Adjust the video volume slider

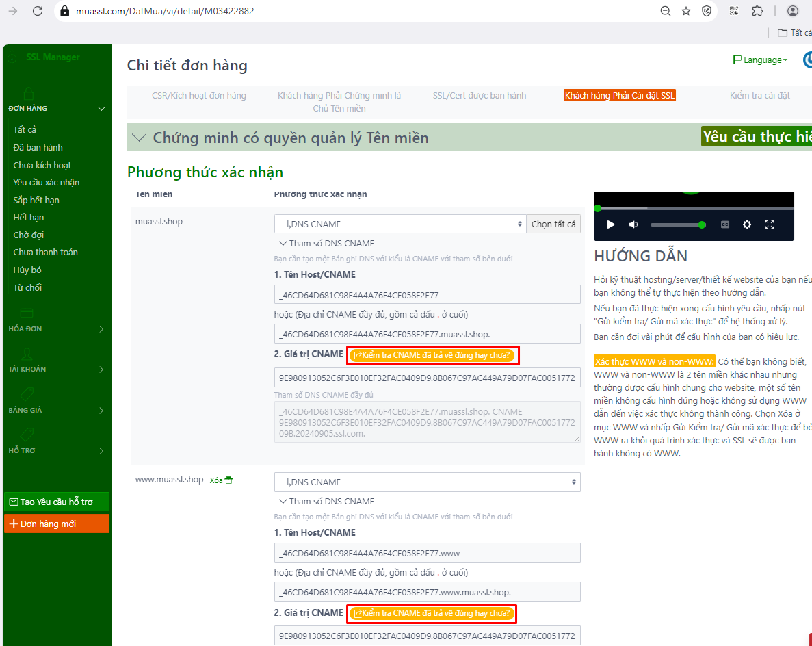677,224
